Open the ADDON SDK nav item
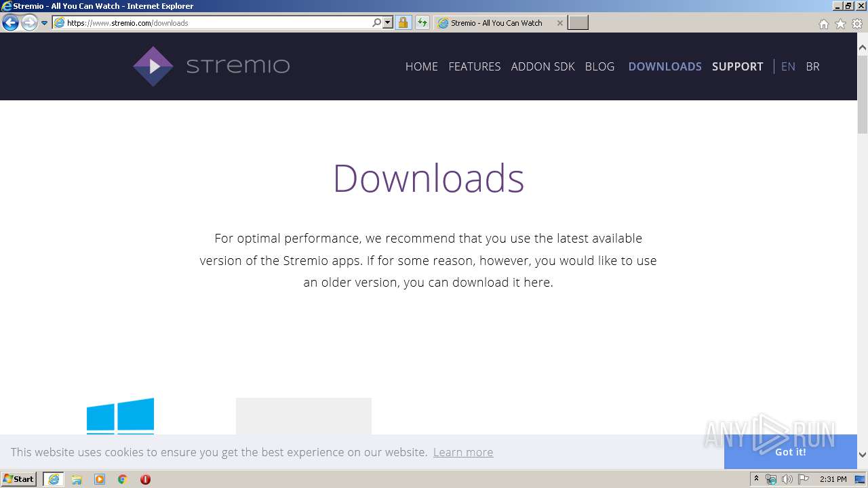The image size is (868, 488). pos(543,66)
